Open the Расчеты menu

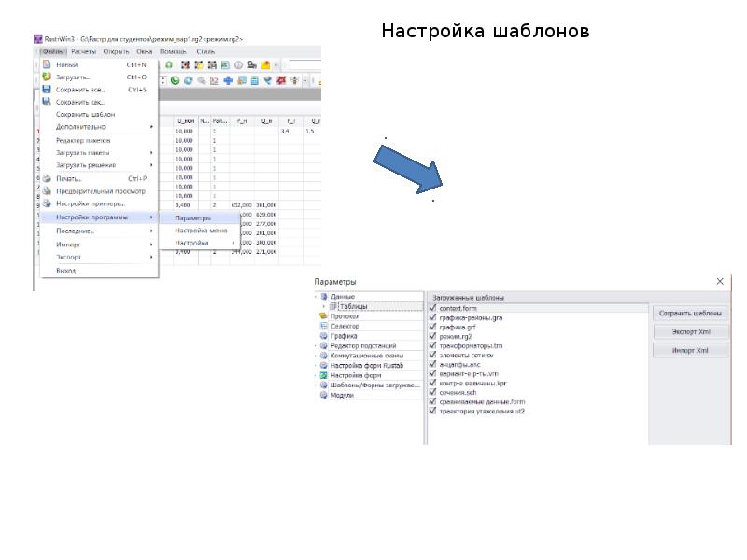tap(83, 51)
